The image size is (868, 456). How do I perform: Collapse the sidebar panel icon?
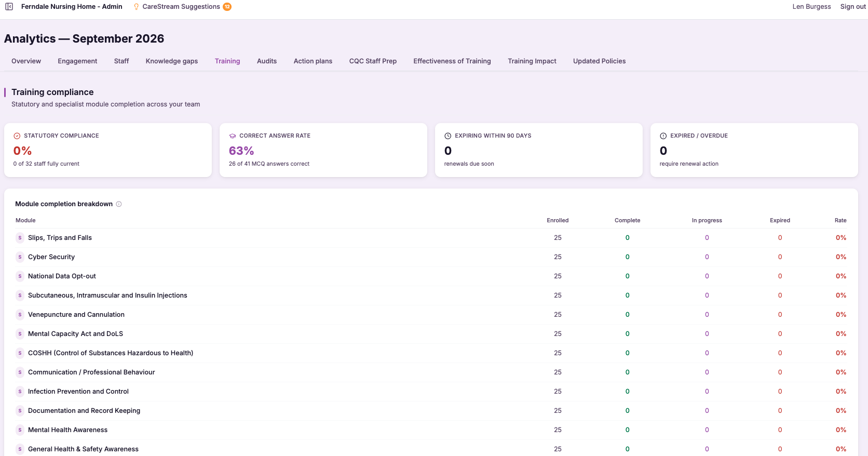point(9,7)
